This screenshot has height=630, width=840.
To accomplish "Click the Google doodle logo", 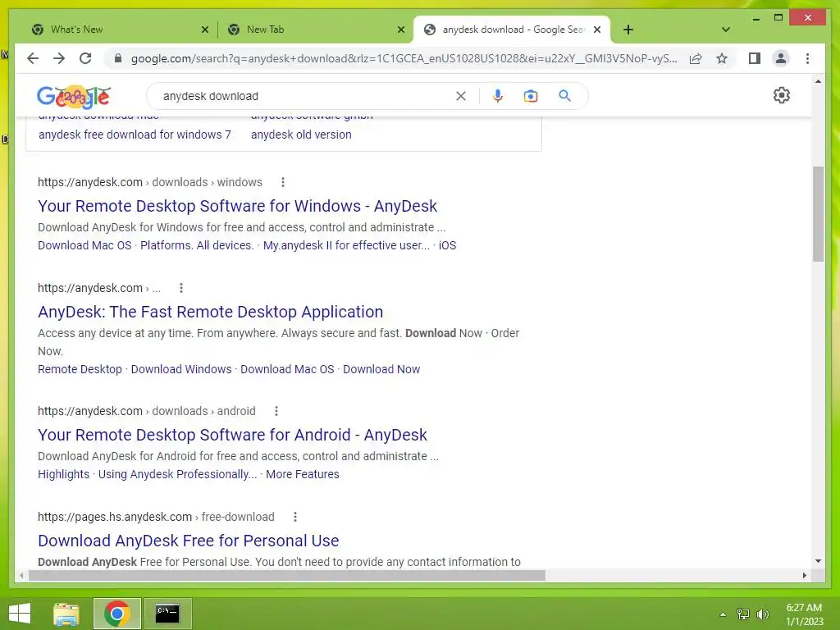I will click(x=74, y=97).
